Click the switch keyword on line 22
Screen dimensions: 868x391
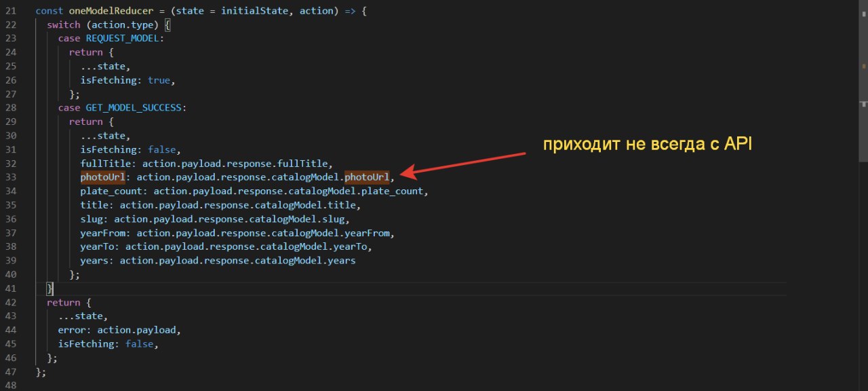click(64, 24)
